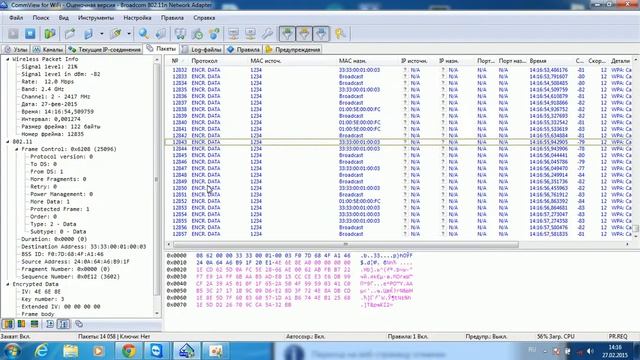Click the save packets toolbar icon

[89, 34]
